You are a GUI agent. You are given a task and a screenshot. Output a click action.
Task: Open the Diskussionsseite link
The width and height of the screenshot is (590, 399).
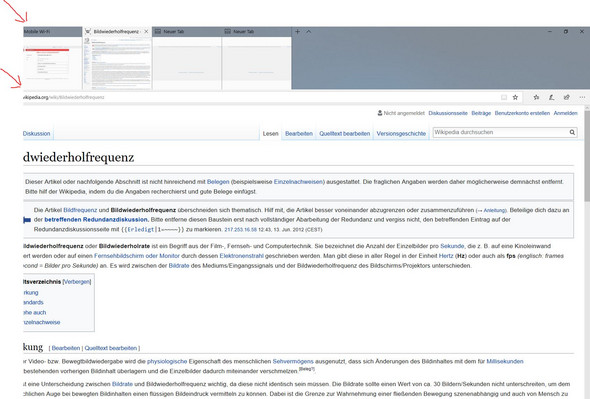coord(448,113)
